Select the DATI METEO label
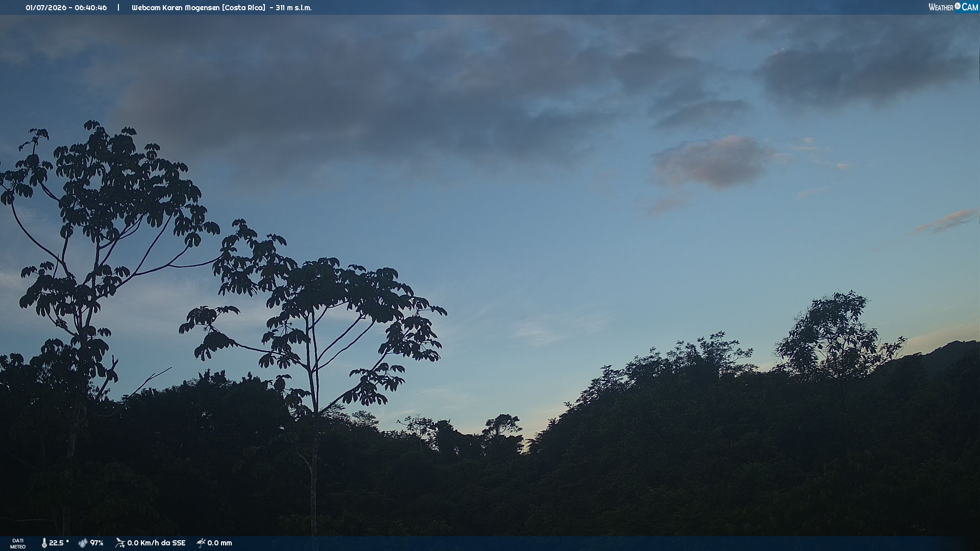The image size is (980, 551). pos(18,544)
